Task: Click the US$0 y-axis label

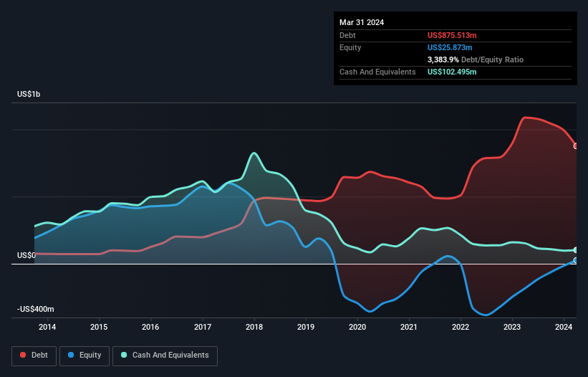Action: point(26,255)
